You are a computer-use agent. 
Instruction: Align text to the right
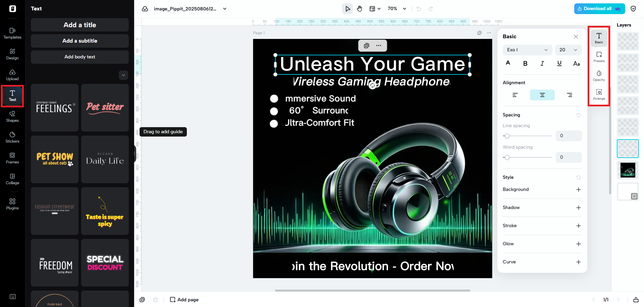(570, 95)
